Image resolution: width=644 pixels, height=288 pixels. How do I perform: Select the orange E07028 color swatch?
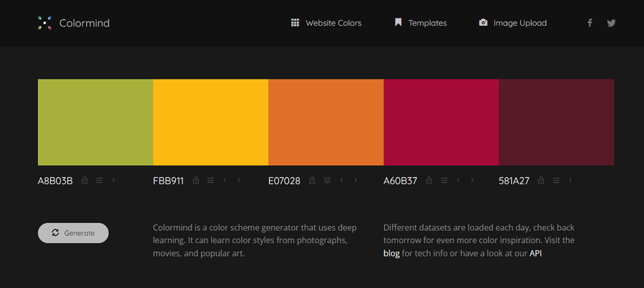coord(326,122)
